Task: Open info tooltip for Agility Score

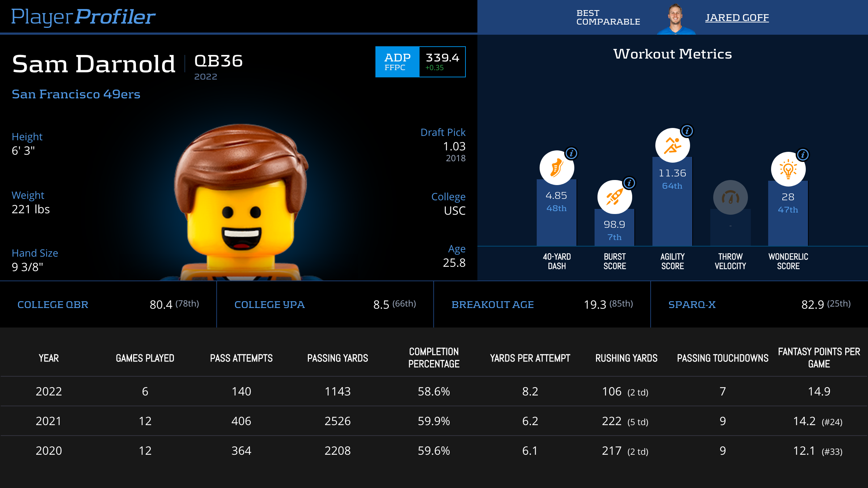Action: click(687, 131)
